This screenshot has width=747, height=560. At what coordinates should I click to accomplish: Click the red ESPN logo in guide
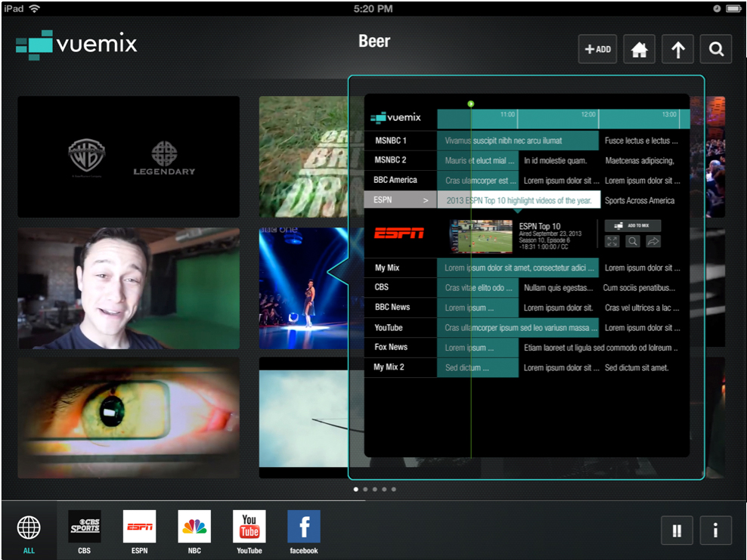pos(398,234)
